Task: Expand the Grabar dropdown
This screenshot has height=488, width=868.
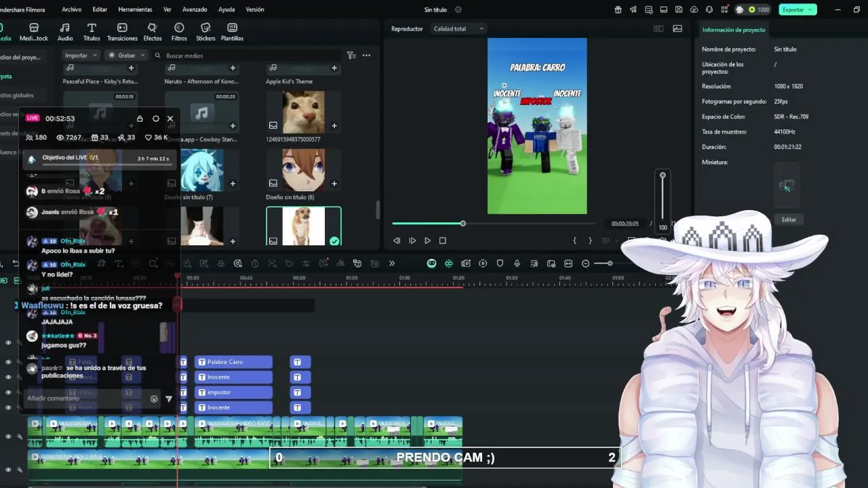Action: click(x=127, y=56)
